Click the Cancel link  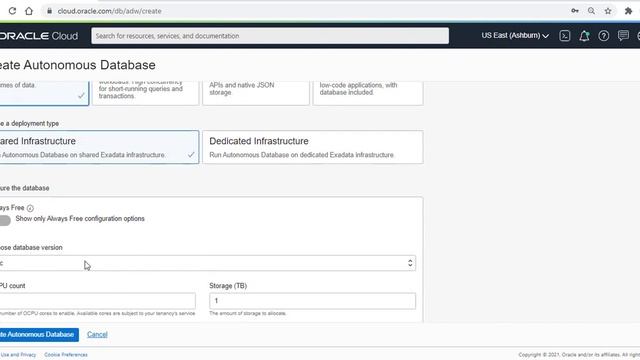[x=97, y=335]
